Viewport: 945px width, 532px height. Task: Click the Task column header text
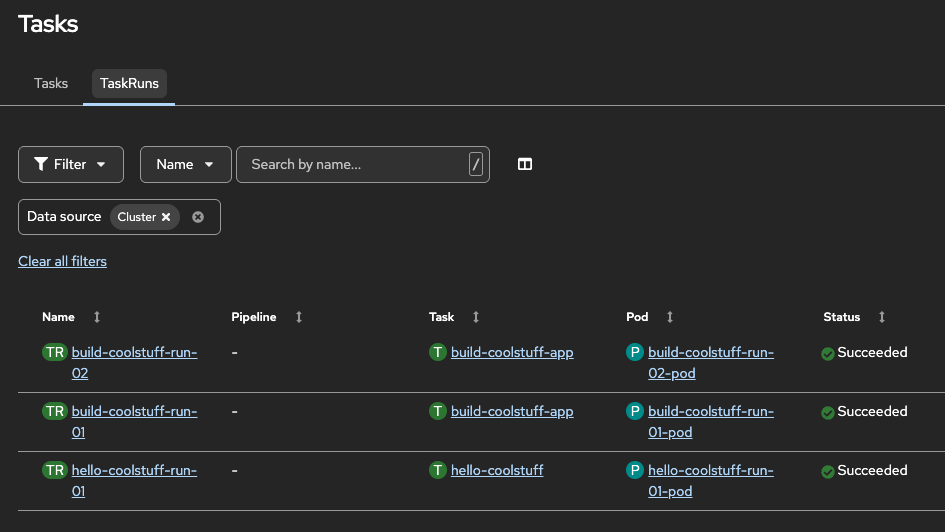tap(441, 317)
